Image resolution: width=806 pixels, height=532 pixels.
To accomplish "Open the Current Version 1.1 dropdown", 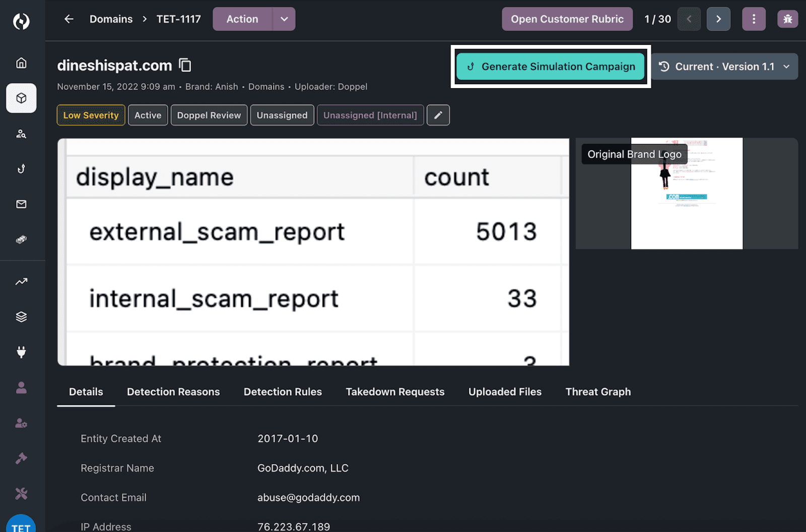I will tap(724, 66).
